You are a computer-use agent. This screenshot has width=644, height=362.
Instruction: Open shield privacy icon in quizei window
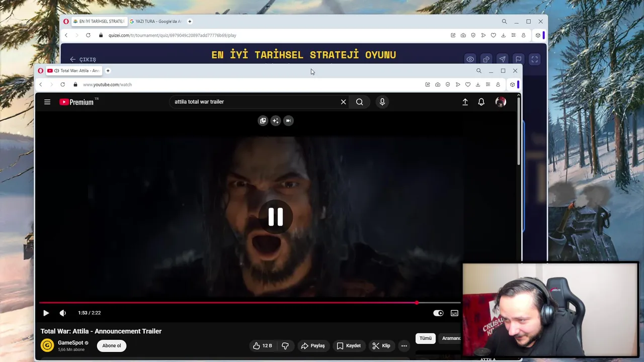[x=473, y=35]
